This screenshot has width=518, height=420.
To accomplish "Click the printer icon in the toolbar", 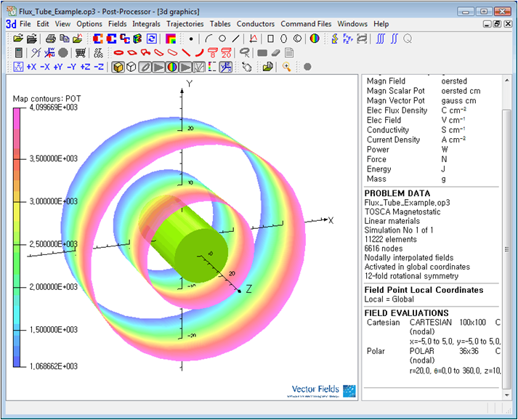I will pos(51,39).
